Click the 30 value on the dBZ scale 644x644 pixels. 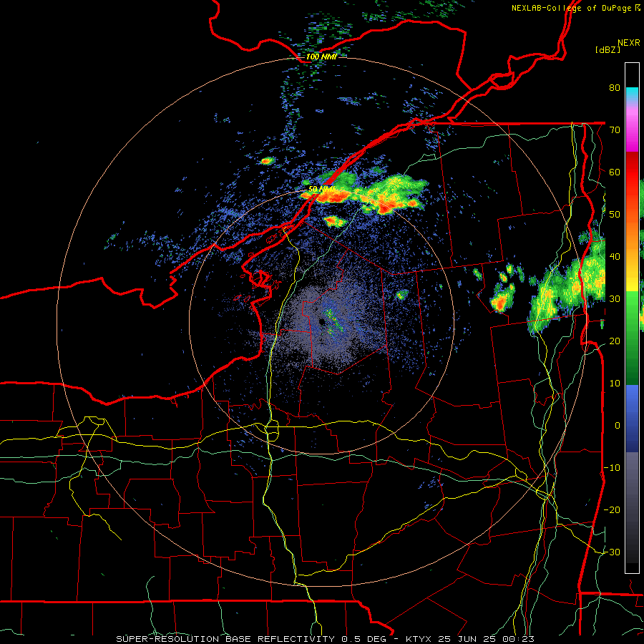(615, 299)
